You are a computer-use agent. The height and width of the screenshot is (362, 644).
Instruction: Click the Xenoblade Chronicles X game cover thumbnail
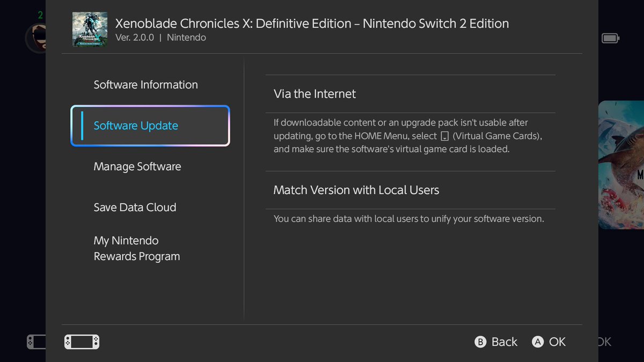pyautogui.click(x=90, y=29)
